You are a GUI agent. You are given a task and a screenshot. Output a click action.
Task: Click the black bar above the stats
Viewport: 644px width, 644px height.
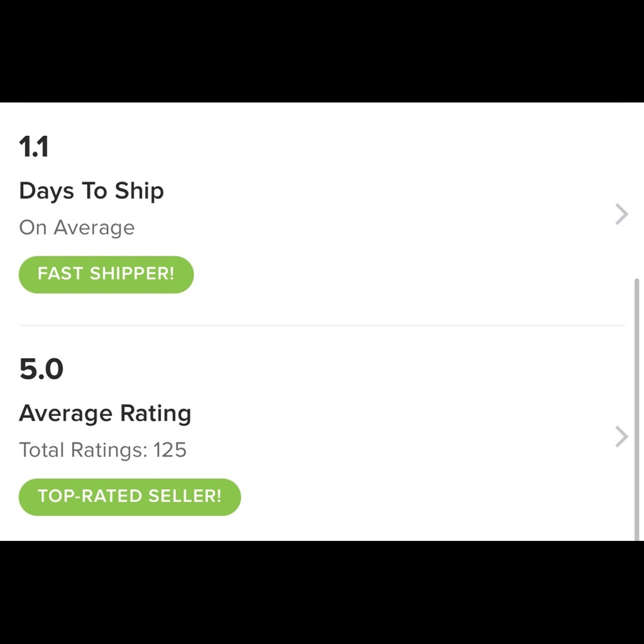(322, 50)
